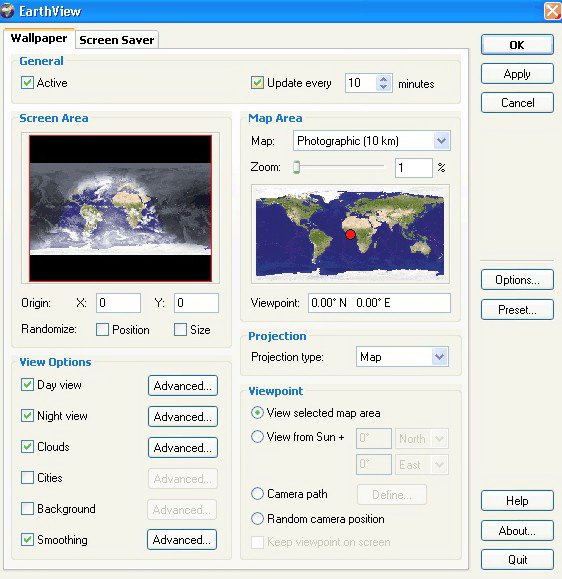Toggle the Day view checkbox
This screenshot has height=579, width=562.
pos(27,385)
